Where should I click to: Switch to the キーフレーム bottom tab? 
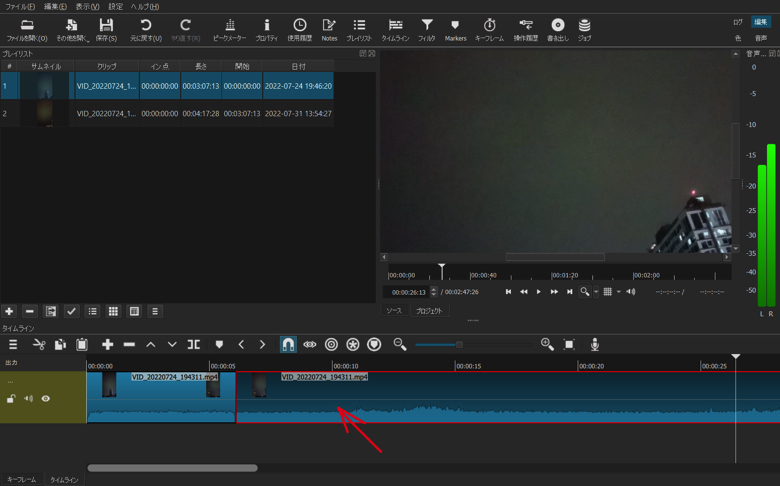click(x=21, y=480)
